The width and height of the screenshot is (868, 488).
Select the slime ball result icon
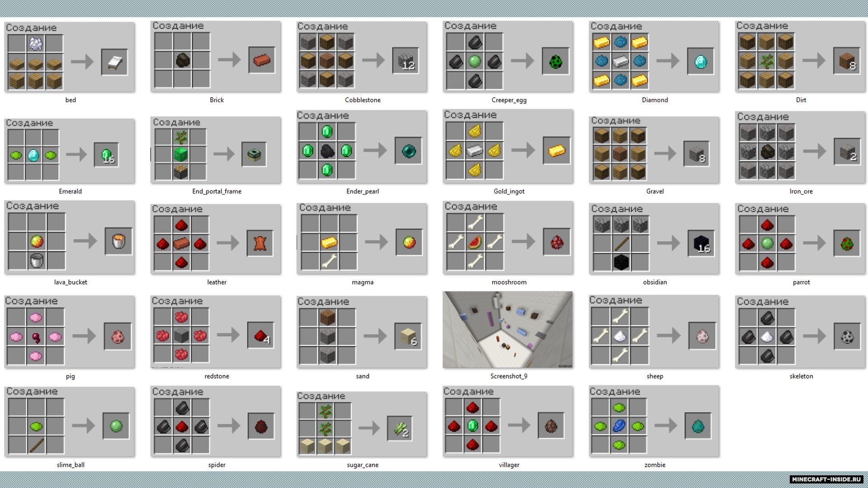(116, 426)
